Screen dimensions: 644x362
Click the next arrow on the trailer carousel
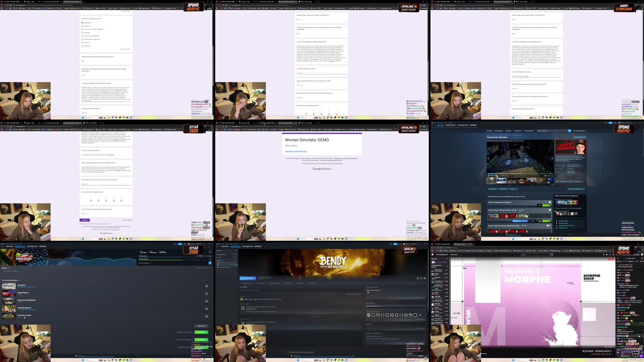pos(552,158)
